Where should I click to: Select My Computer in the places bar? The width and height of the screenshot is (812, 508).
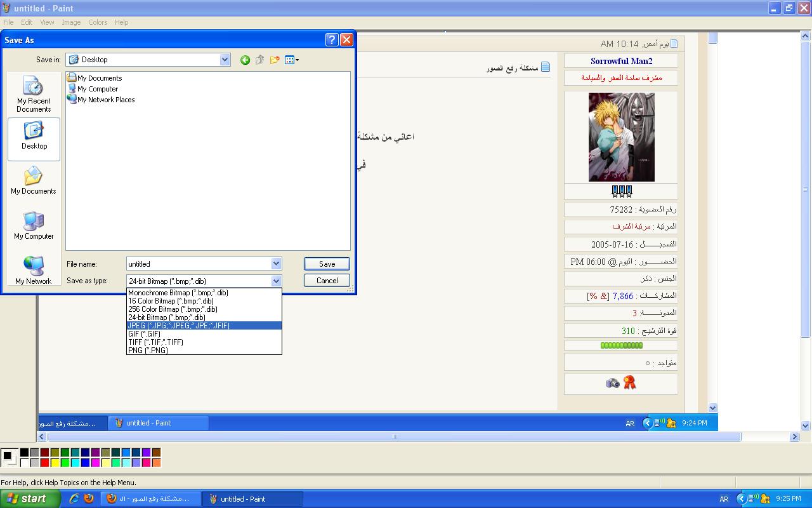point(34,225)
